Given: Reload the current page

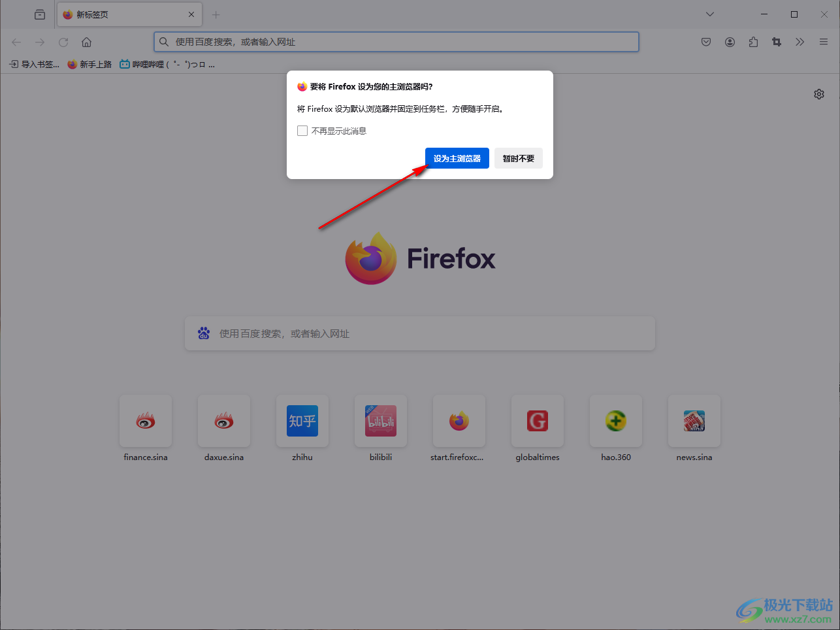Looking at the screenshot, I should click(x=63, y=42).
